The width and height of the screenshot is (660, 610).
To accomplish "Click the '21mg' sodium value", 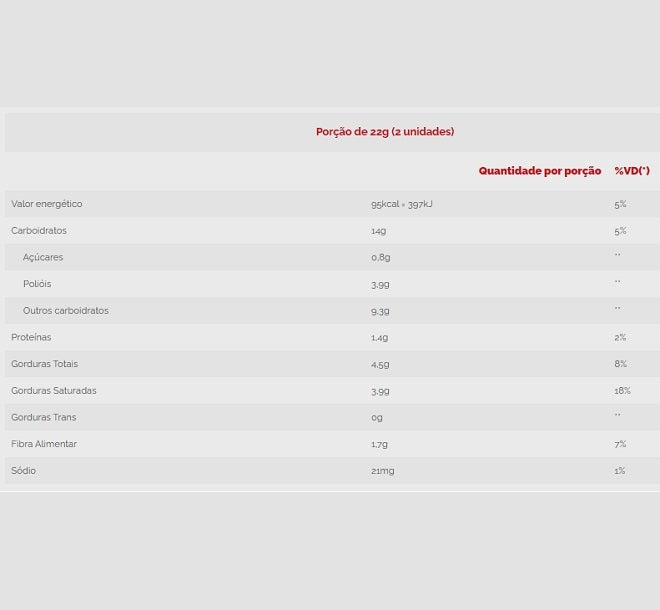I will pyautogui.click(x=382, y=471).
